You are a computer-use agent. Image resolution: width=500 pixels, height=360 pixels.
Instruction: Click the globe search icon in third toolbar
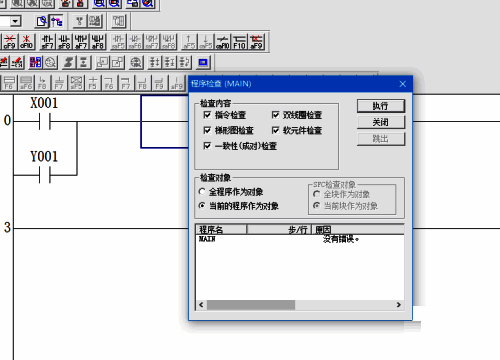(x=136, y=62)
